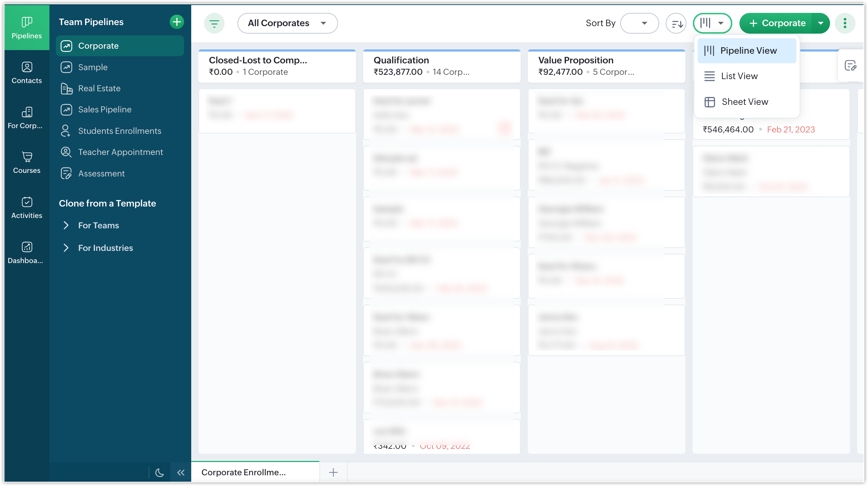
Task: Click the green add pipeline plus
Action: 177,22
